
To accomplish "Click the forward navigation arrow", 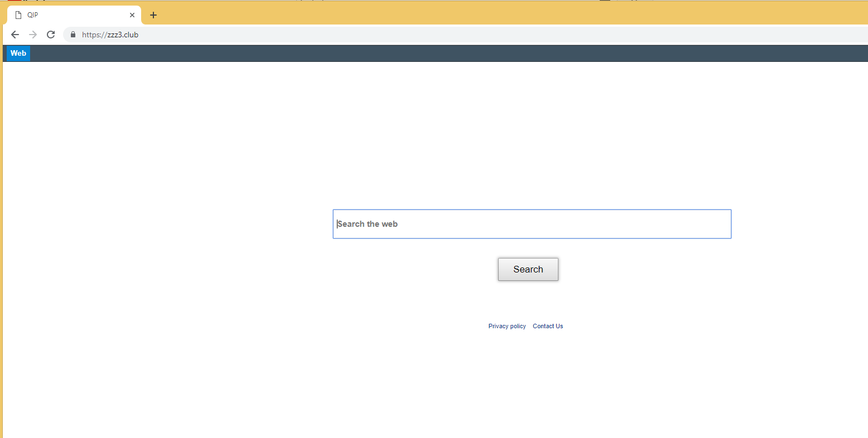I will [x=33, y=35].
